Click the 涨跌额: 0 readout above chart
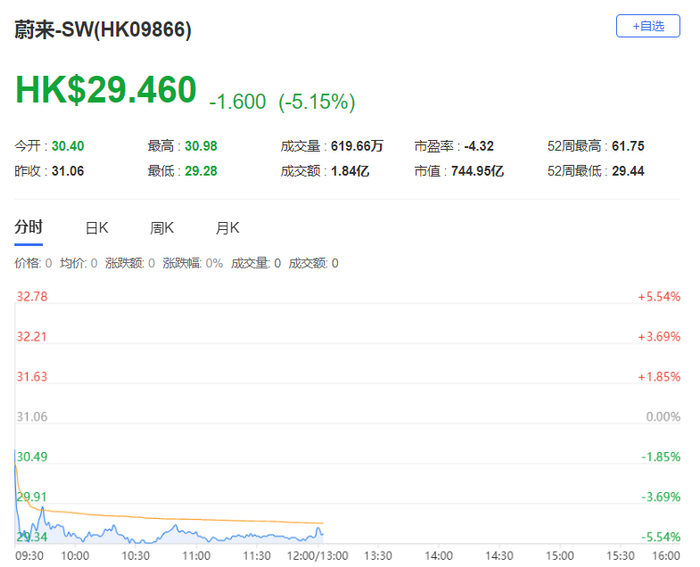Image resolution: width=700 pixels, height=567 pixels. tap(130, 263)
